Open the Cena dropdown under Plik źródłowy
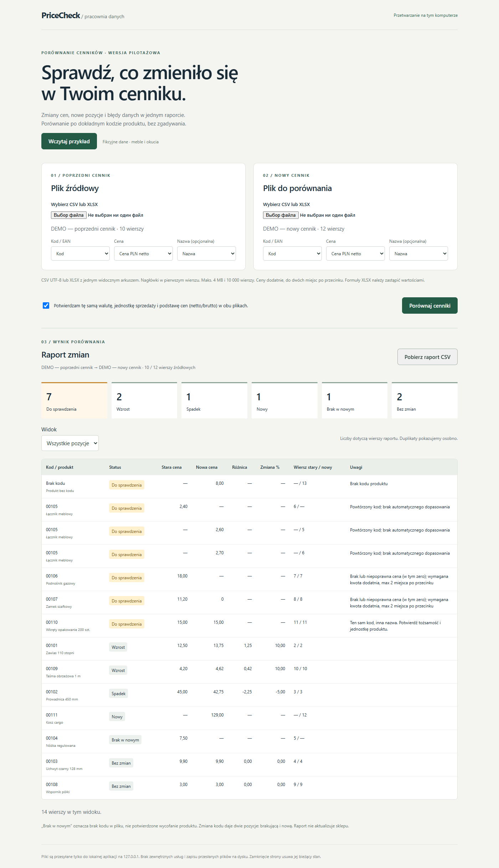The image size is (499, 868). coord(143,253)
